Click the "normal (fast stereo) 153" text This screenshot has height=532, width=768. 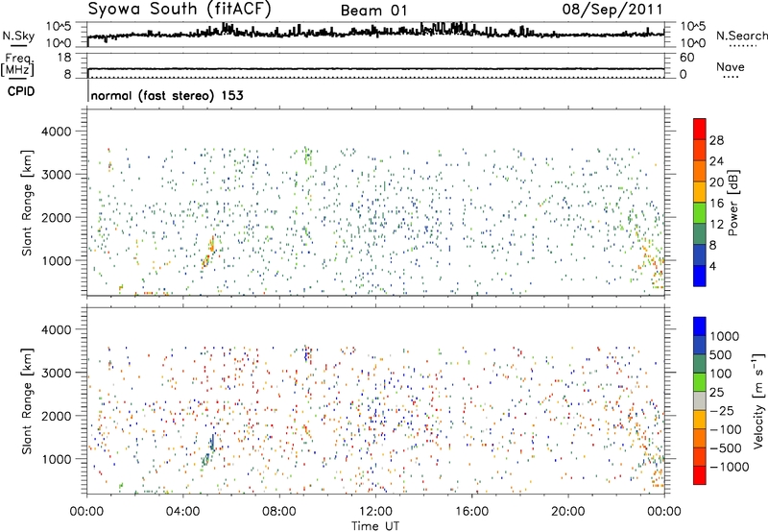pyautogui.click(x=167, y=95)
